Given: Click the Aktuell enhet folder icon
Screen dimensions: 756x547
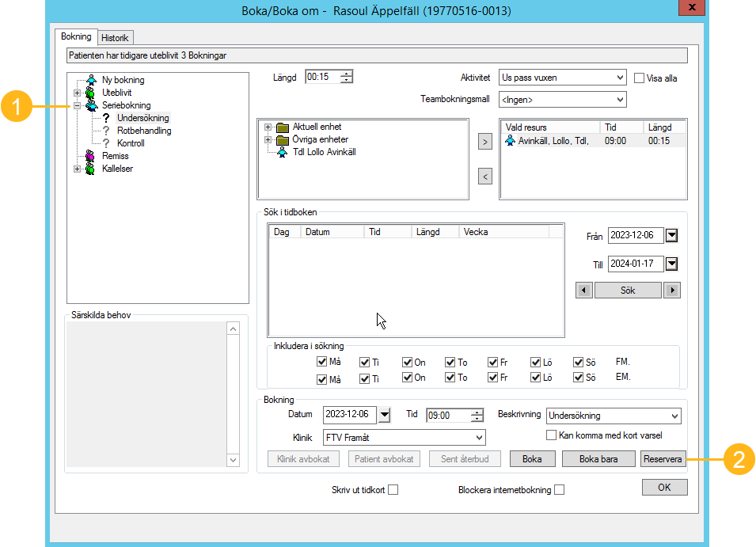Looking at the screenshot, I should click(283, 127).
